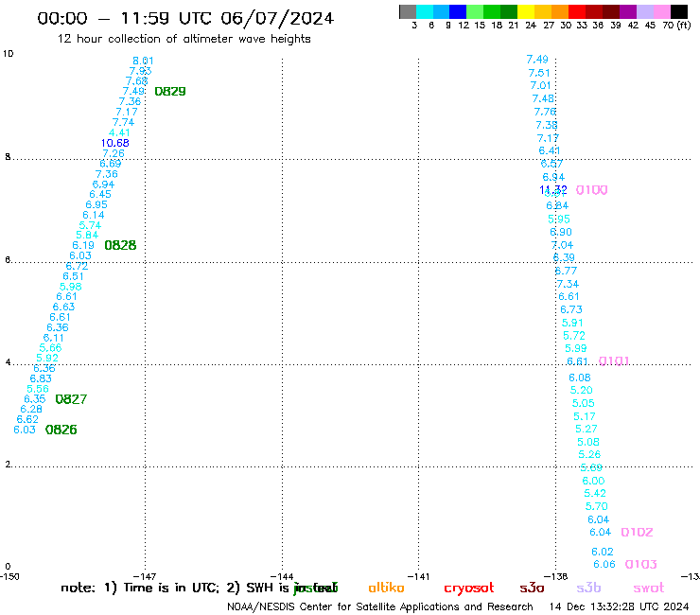The image size is (700, 615).
Task: Click the bright red swatch in the color scale
Action: 576,11
